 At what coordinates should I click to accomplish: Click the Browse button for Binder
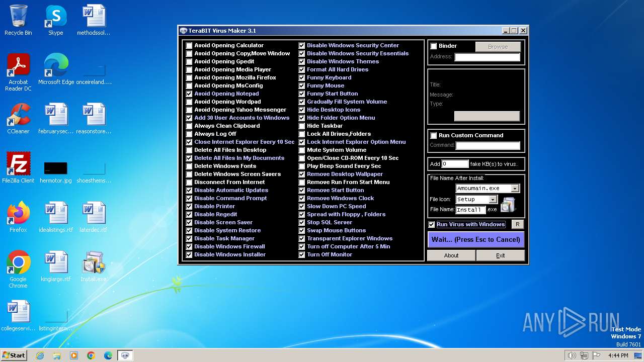pyautogui.click(x=498, y=47)
